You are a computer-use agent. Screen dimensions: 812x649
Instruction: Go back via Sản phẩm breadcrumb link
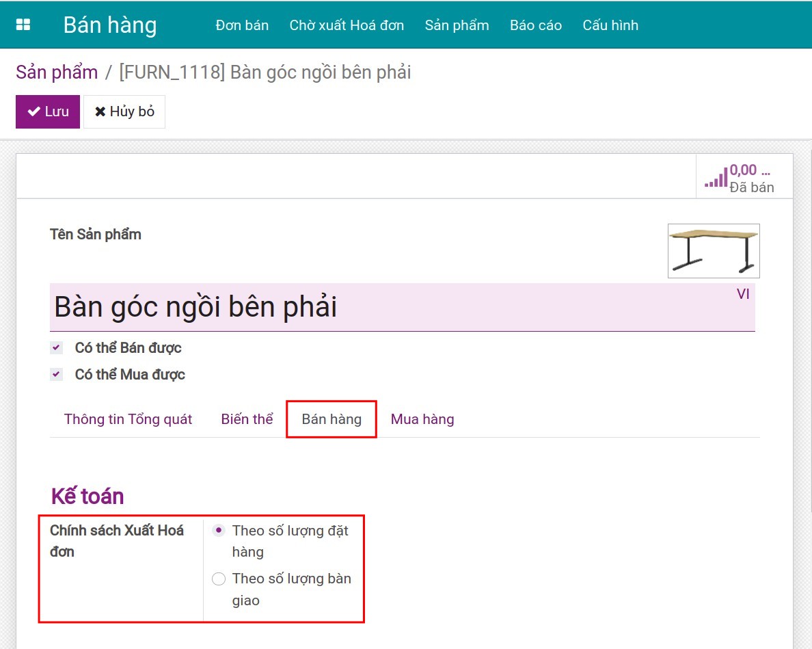click(x=57, y=72)
